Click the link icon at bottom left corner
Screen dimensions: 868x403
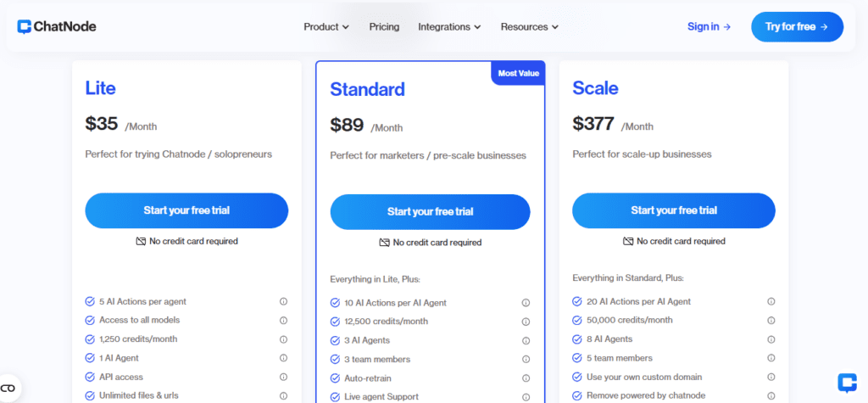click(x=8, y=388)
